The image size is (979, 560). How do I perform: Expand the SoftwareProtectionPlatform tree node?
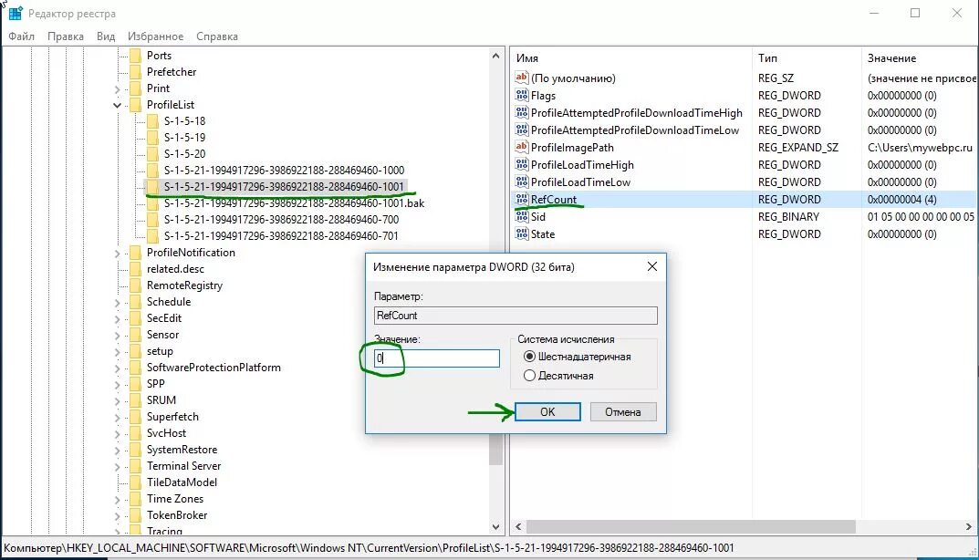[x=118, y=368]
